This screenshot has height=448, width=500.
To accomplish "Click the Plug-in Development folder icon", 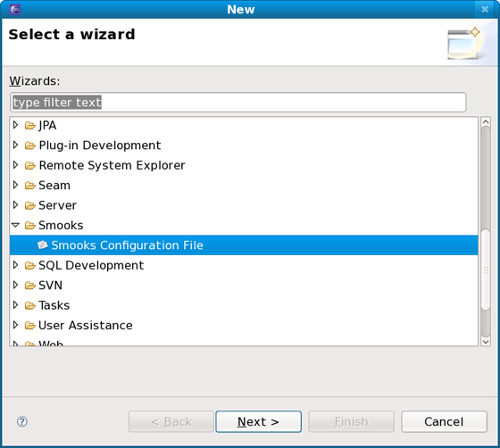I will click(30, 145).
